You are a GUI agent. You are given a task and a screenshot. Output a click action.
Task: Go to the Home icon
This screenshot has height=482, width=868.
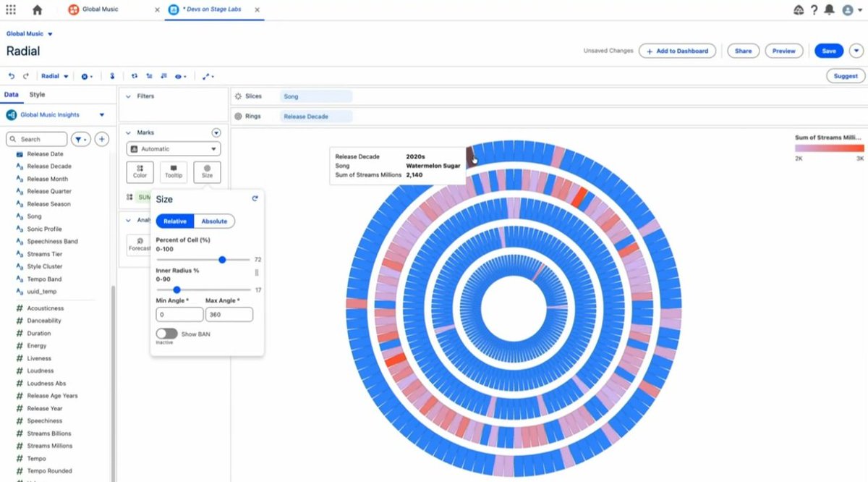[38, 10]
